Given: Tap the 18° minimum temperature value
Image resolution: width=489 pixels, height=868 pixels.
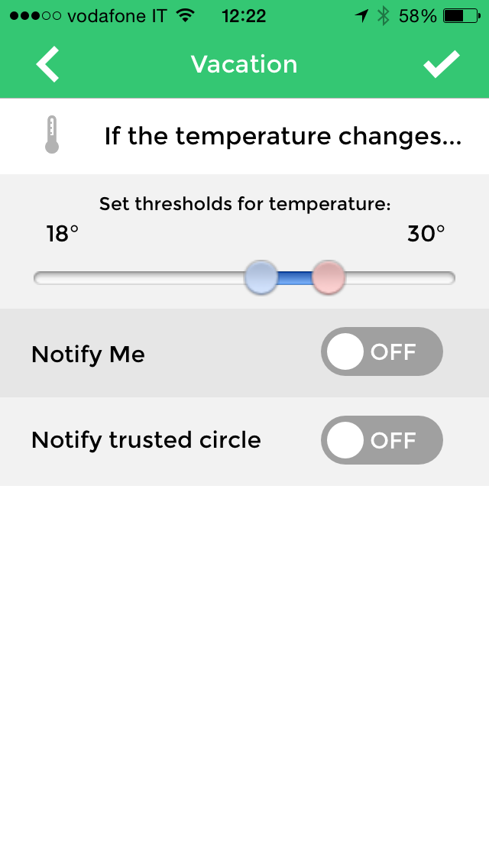Looking at the screenshot, I should (x=63, y=234).
